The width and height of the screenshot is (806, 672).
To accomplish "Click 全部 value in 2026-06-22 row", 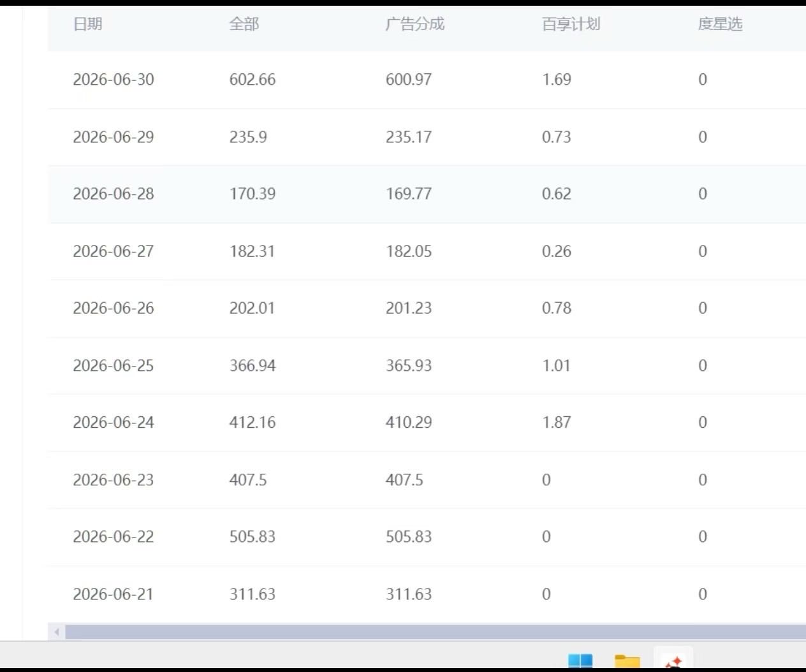I will pos(253,537).
